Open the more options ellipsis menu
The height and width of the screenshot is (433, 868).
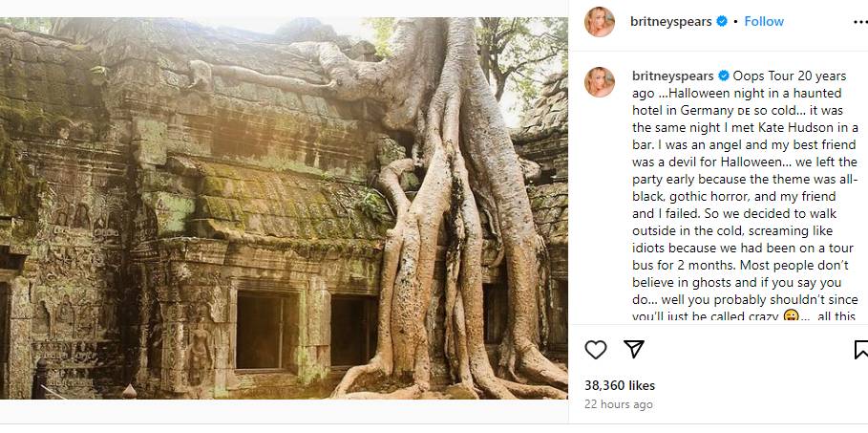(x=860, y=22)
